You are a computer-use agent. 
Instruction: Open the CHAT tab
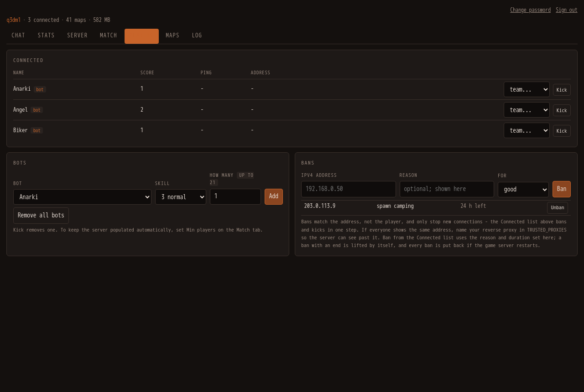(18, 36)
